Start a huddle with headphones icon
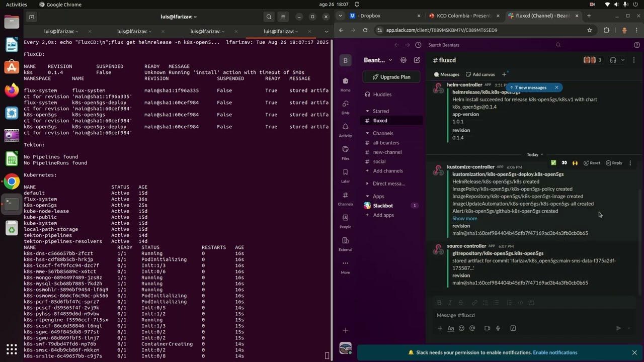The height and width of the screenshot is (362, 644). (x=613, y=60)
